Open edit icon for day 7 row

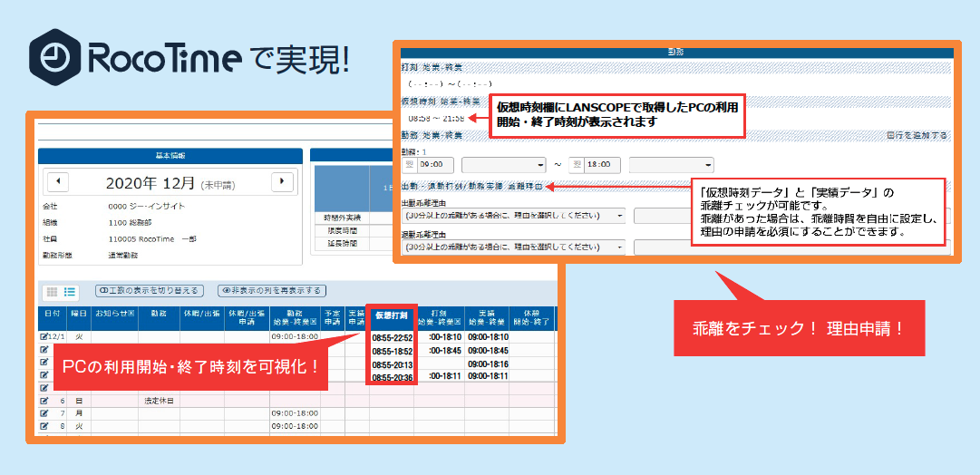[44, 413]
